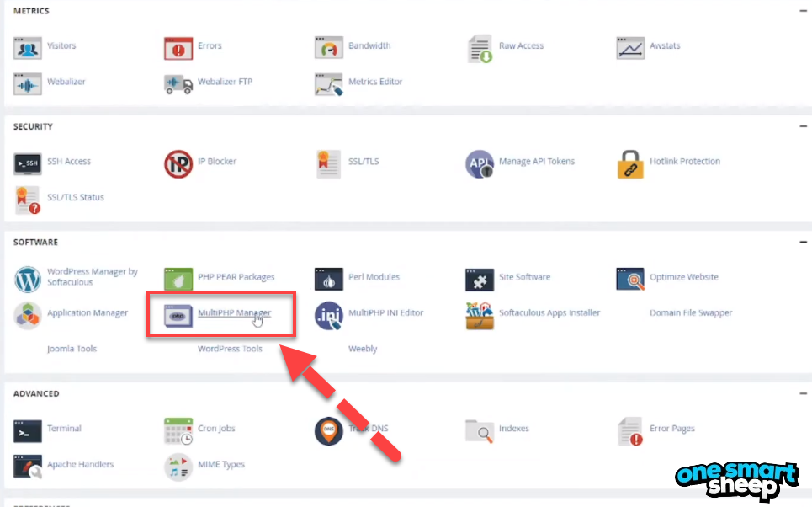812x507 pixels.
Task: Open the IP Blocker link
Action: [x=217, y=161]
